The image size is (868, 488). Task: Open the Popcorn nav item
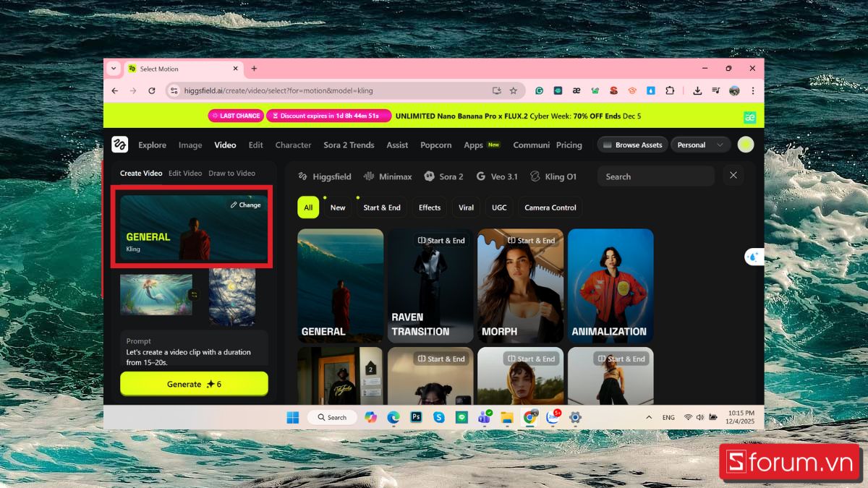(x=436, y=145)
